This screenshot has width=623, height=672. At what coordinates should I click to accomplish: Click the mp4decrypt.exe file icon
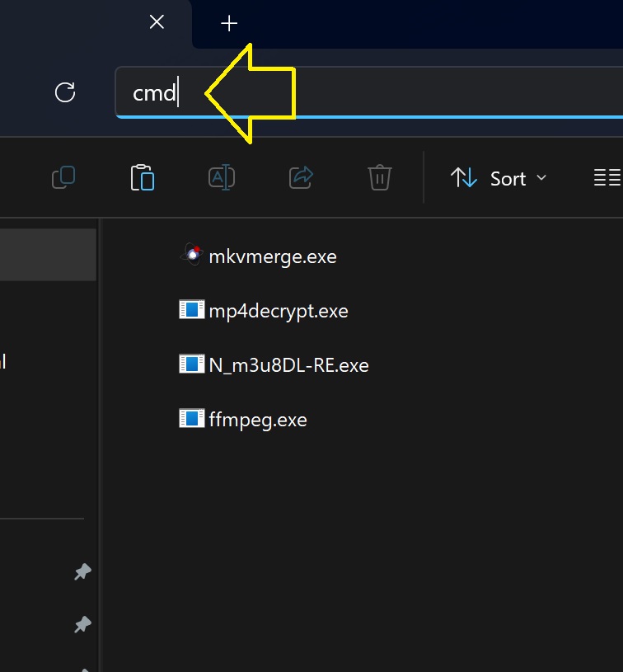pyautogui.click(x=191, y=309)
